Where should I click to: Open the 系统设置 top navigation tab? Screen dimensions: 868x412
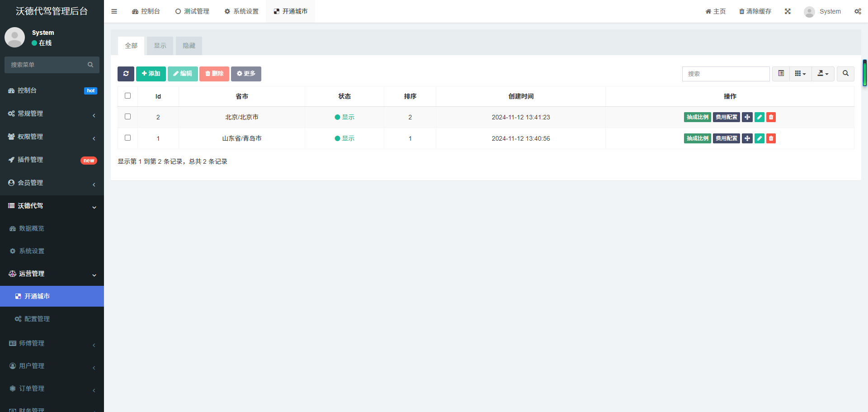click(x=241, y=11)
